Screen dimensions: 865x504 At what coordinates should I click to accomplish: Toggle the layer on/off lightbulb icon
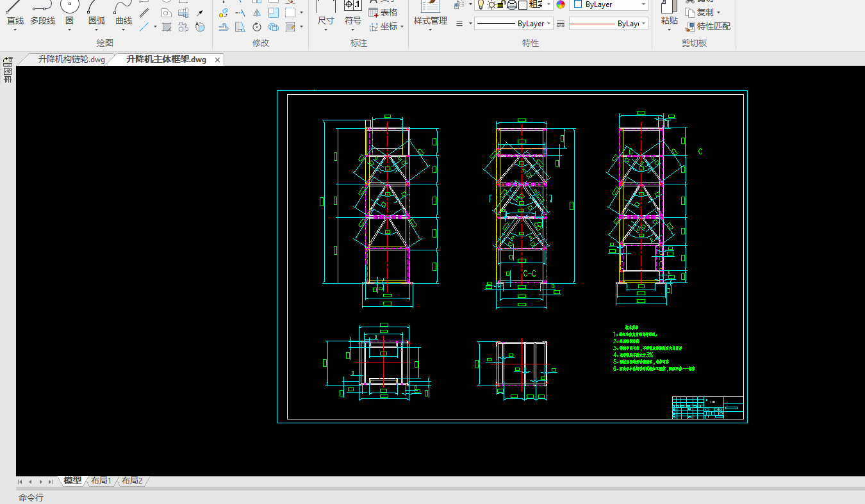coord(480,4)
